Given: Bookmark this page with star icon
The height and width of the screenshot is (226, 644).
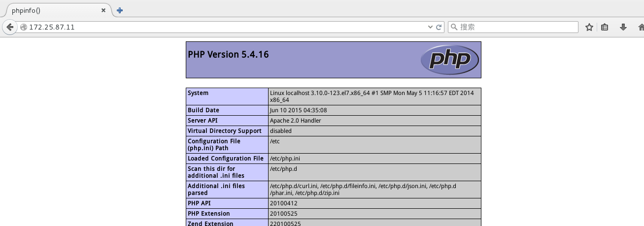Looking at the screenshot, I should (x=589, y=27).
